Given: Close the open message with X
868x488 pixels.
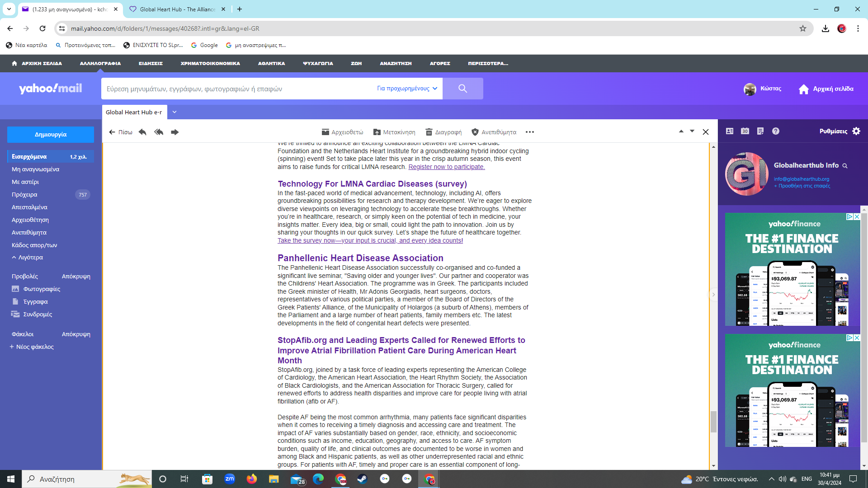Looking at the screenshot, I should tap(706, 132).
